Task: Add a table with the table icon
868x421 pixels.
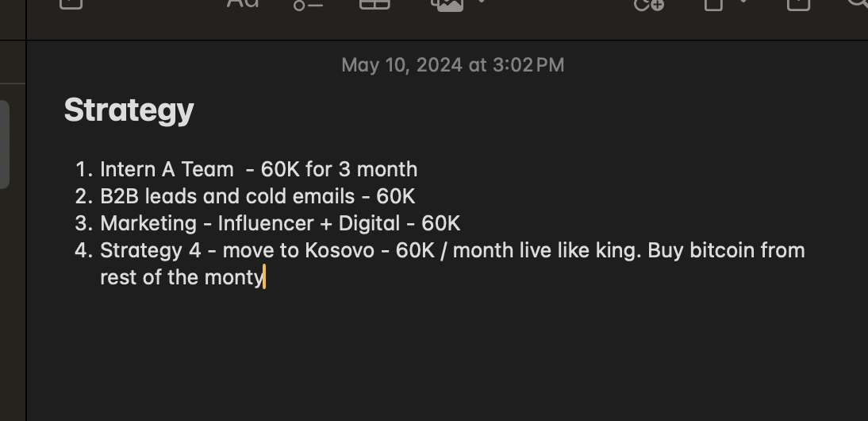Action: tap(374, 4)
